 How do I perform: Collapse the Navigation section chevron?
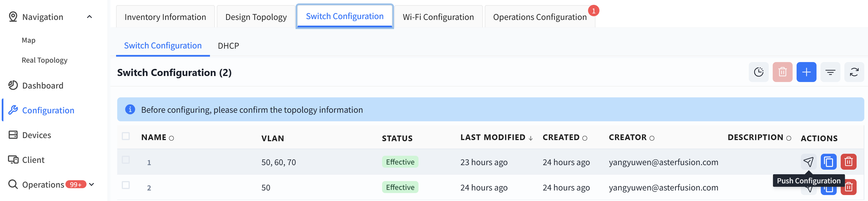point(89,17)
